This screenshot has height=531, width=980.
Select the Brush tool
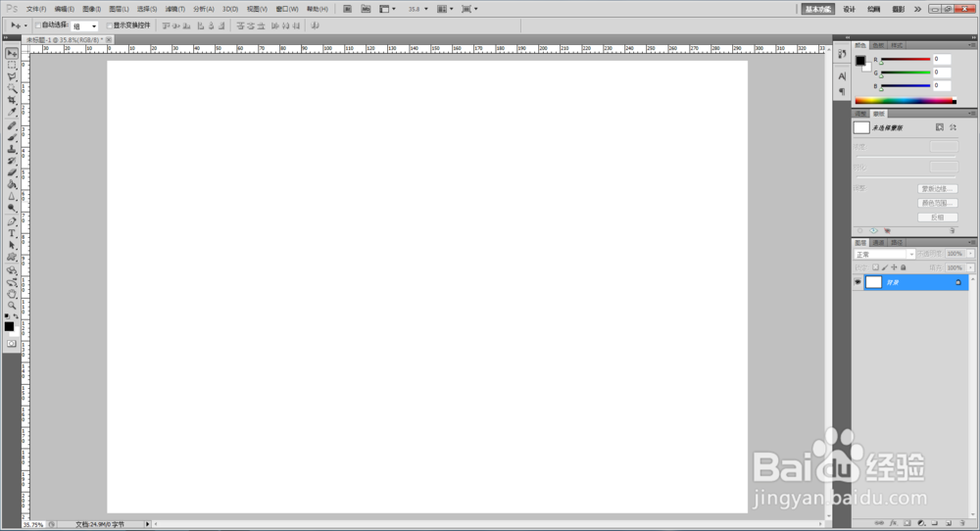click(11, 137)
